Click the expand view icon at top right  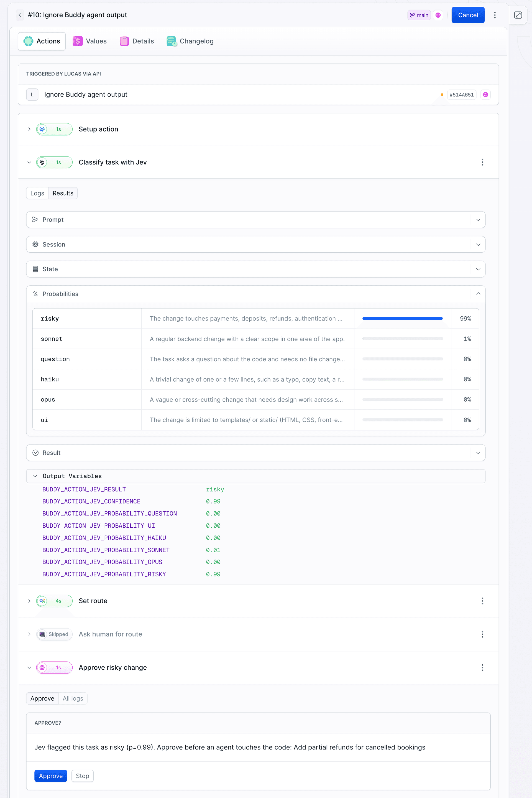point(518,15)
